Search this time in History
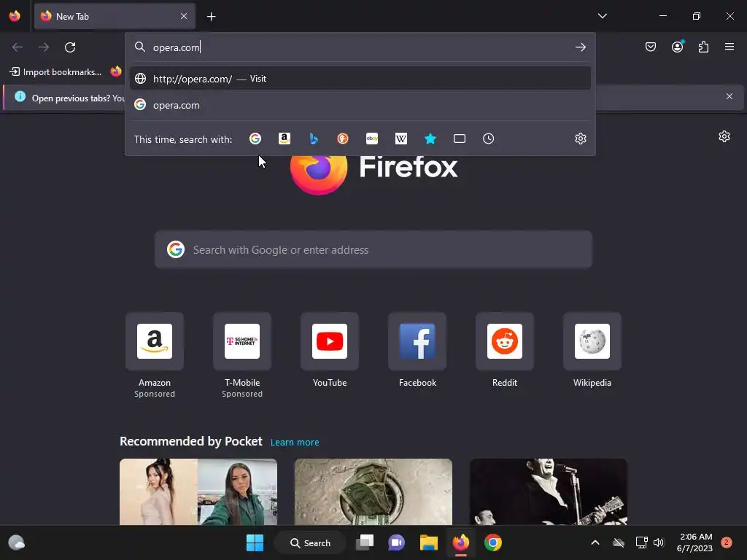The height and width of the screenshot is (560, 747). point(488,139)
